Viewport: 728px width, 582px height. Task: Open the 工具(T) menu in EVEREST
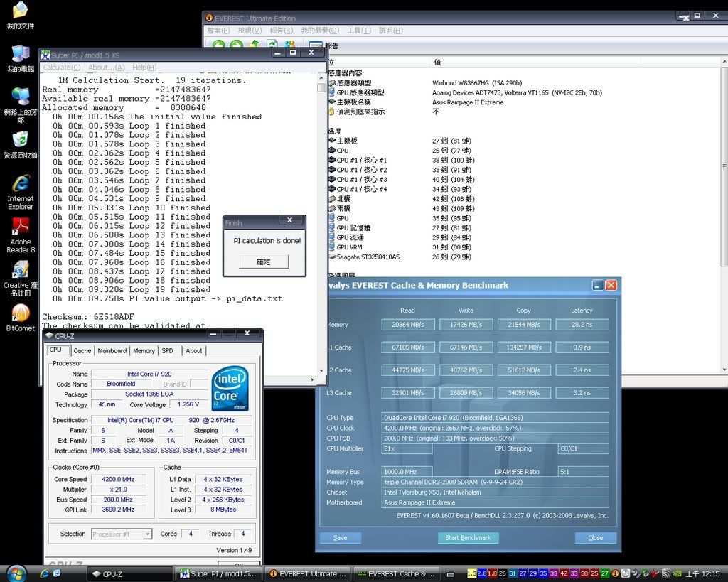359,31
